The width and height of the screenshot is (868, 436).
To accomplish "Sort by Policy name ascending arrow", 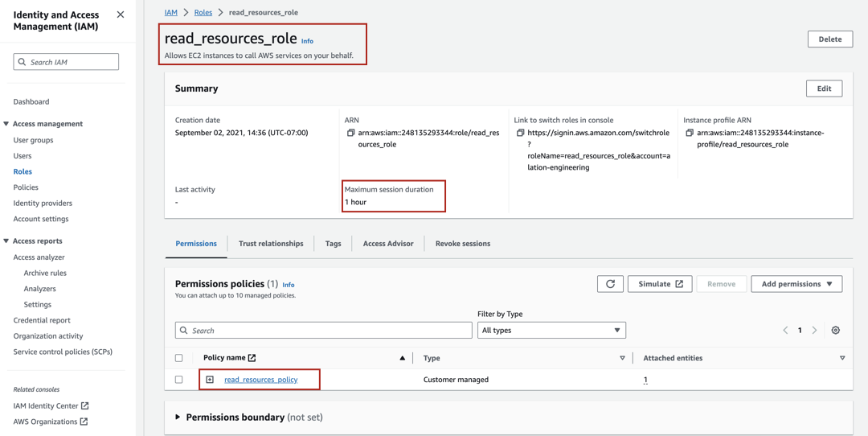I will coord(403,359).
